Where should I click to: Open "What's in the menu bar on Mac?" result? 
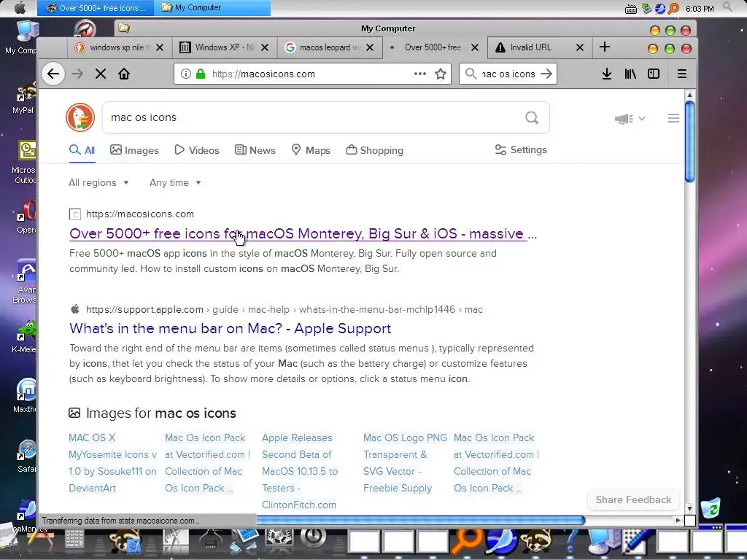230,329
